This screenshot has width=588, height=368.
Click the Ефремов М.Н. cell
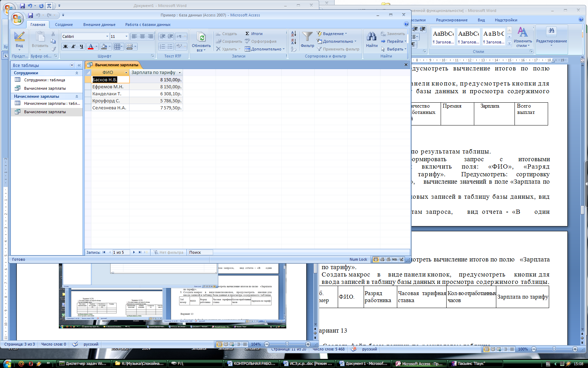pos(110,87)
